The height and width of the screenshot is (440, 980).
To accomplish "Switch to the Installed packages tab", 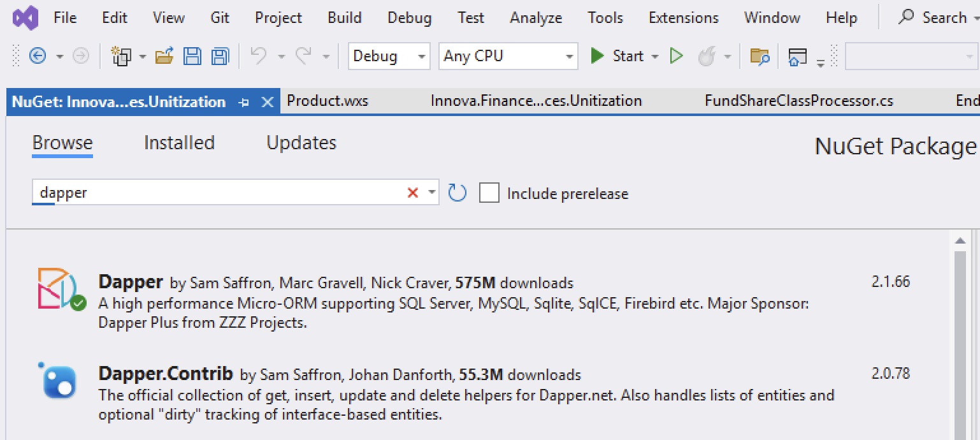I will pyautogui.click(x=179, y=143).
